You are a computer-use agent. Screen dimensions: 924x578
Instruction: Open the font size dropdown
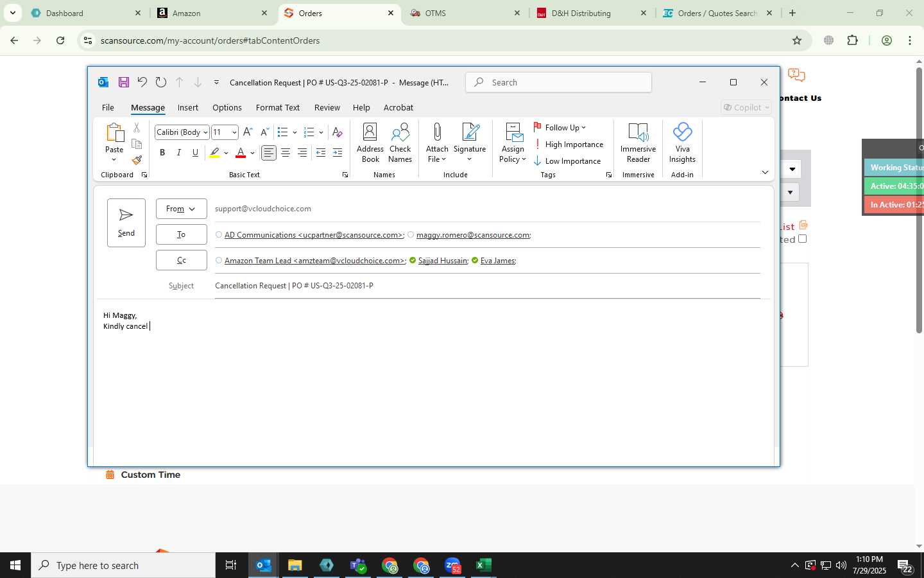(234, 132)
